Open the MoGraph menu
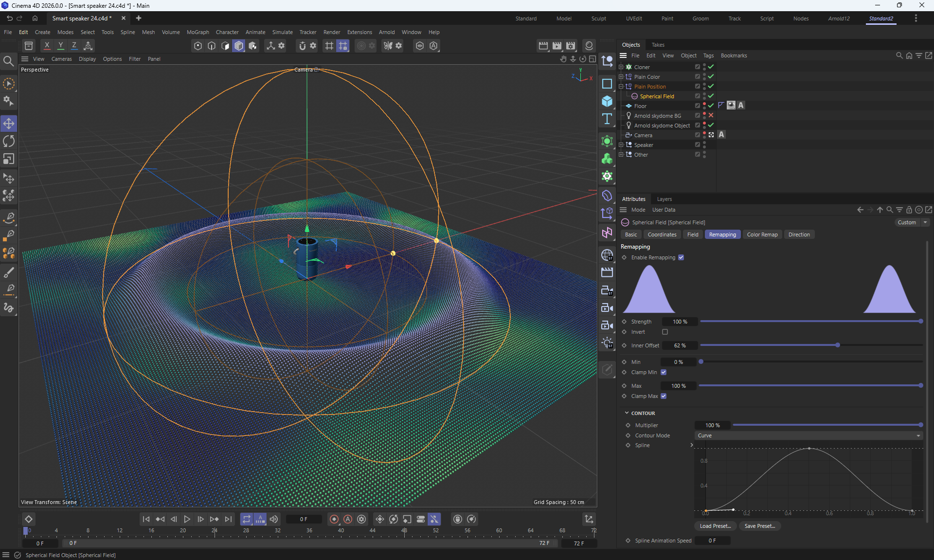Screen dimensions: 934x560 [198, 32]
